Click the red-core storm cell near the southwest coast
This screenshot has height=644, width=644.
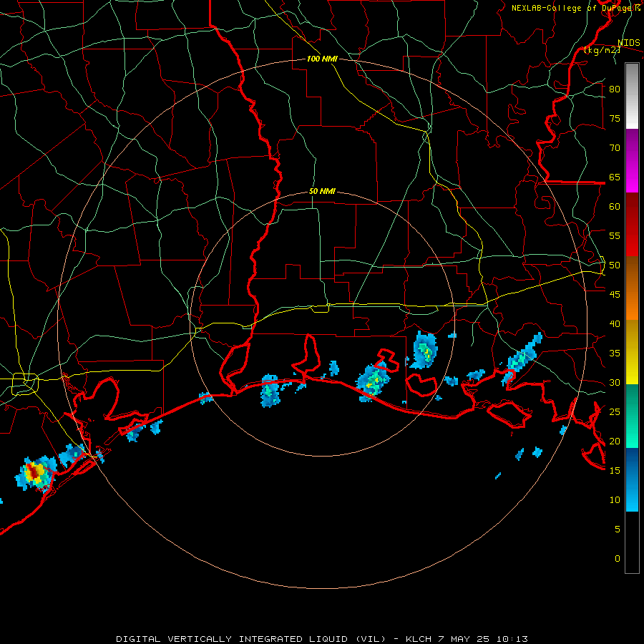35,472
